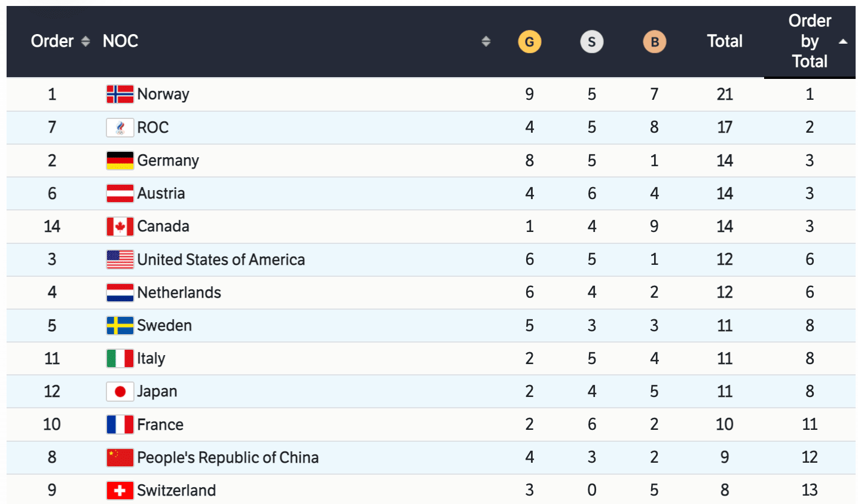Click the Japan flag icon
The width and height of the screenshot is (858, 504).
tap(120, 392)
